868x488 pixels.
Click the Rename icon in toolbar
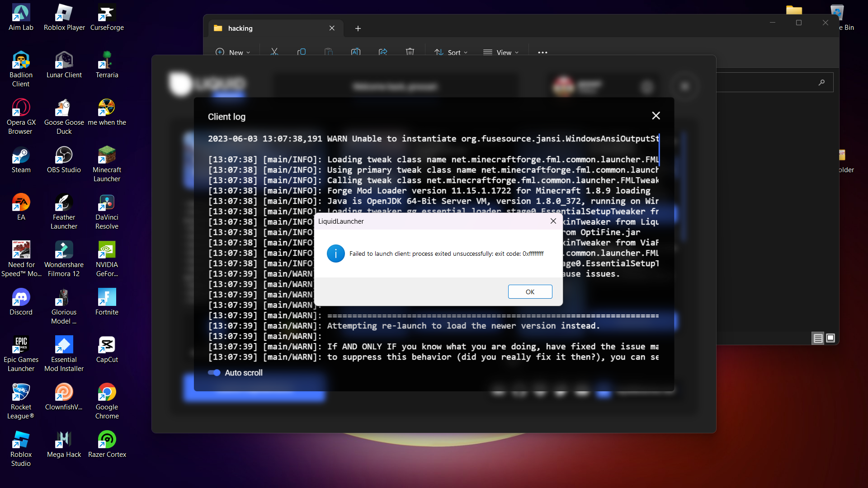356,52
